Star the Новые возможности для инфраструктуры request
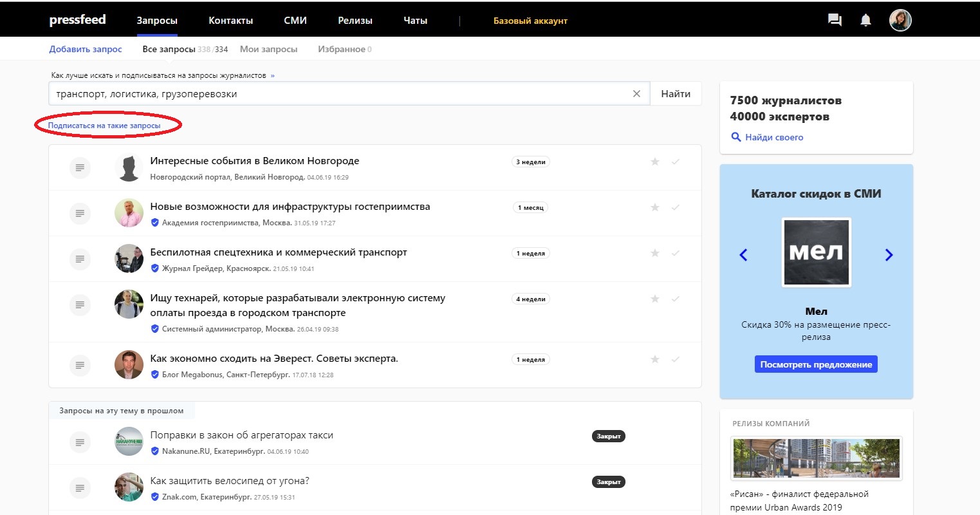Screen dimensions: 980x515 click(x=654, y=207)
